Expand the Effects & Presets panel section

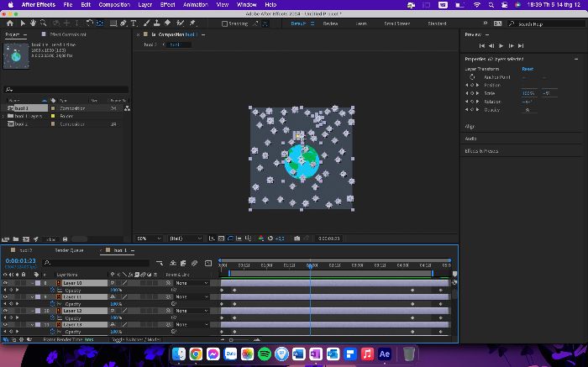[x=481, y=151]
